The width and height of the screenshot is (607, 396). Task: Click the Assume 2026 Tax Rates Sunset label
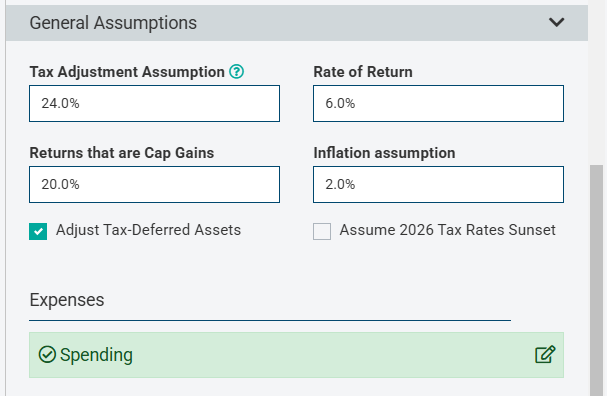[448, 230]
